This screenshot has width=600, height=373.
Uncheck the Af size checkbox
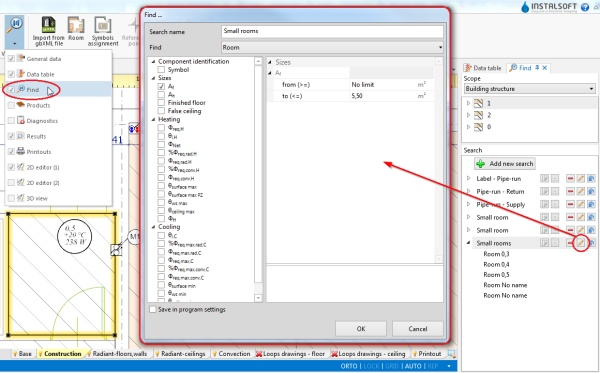point(161,86)
